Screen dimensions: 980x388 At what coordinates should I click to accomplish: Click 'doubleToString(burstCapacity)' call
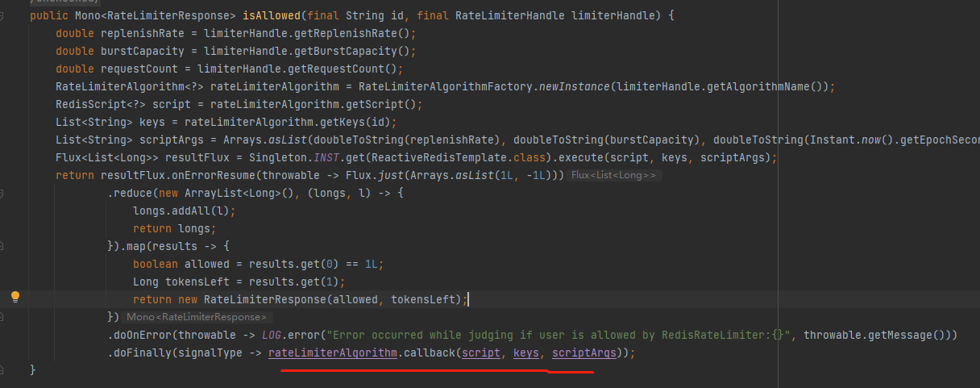607,140
